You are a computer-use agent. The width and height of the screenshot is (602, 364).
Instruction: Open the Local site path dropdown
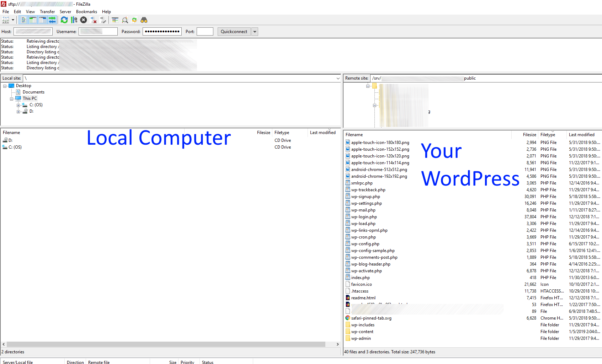[x=338, y=78]
